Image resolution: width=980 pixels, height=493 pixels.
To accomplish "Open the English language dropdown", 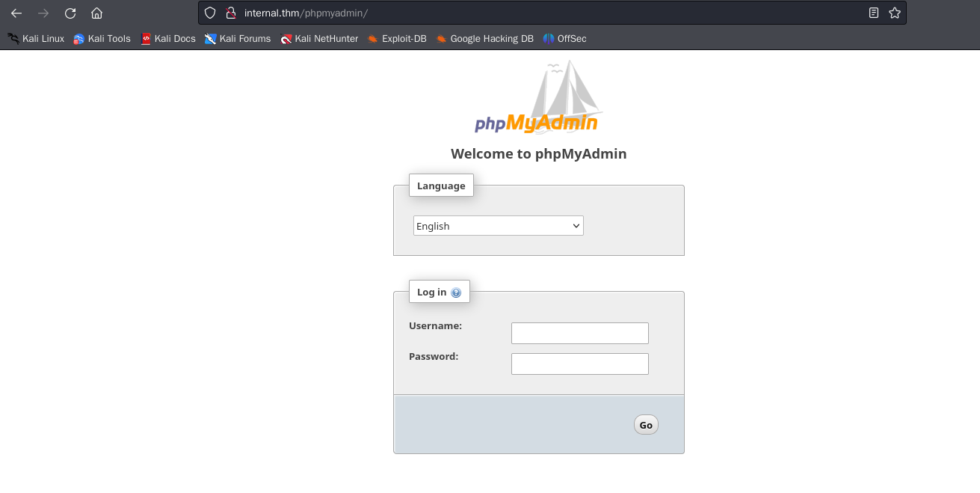I will [x=499, y=226].
